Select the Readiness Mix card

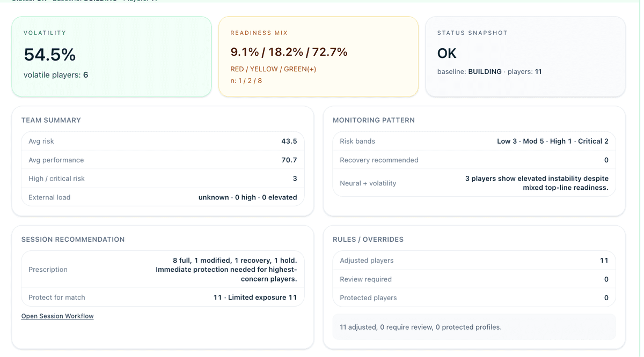click(318, 56)
